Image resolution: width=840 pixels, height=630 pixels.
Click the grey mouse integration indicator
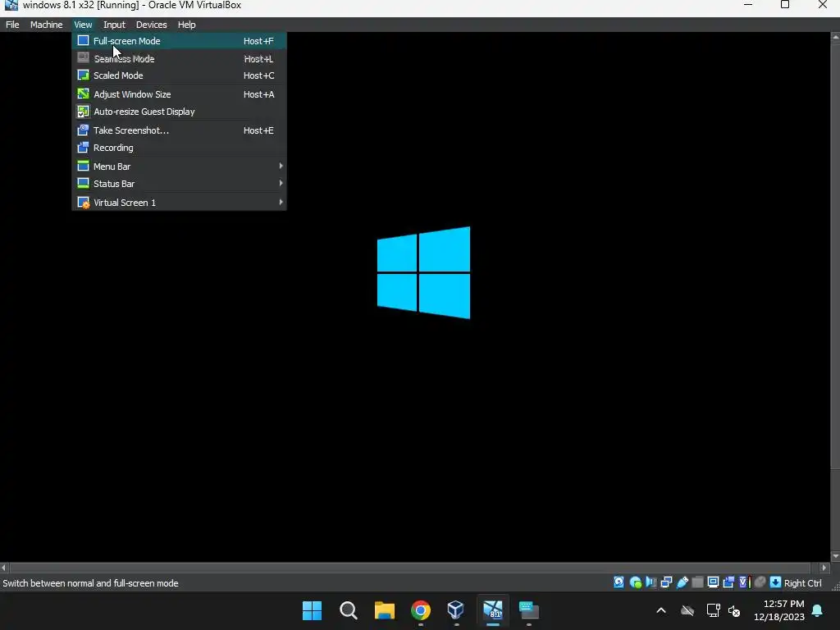pos(760,582)
